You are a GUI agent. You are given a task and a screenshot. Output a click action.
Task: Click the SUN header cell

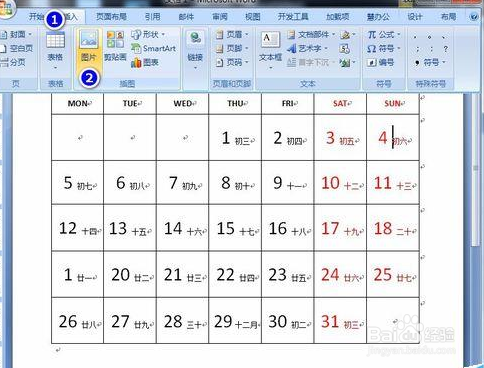tap(393, 104)
